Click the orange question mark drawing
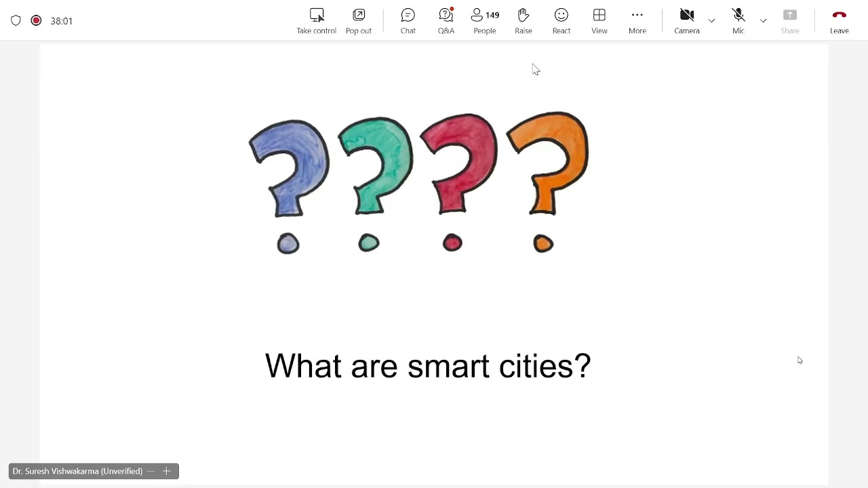 coord(548,182)
